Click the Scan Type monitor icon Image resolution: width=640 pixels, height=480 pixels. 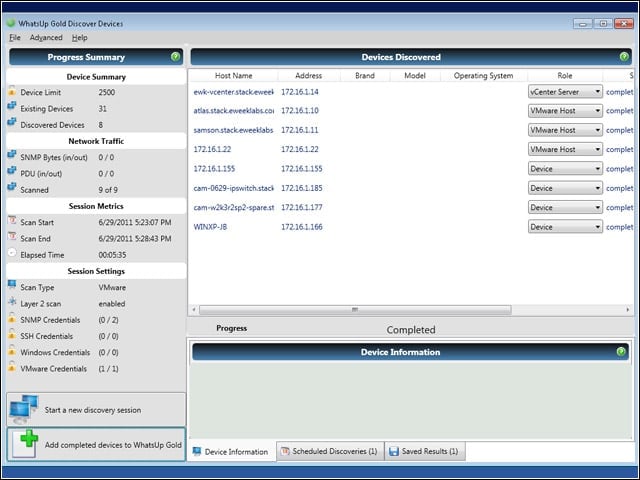click(x=12, y=286)
